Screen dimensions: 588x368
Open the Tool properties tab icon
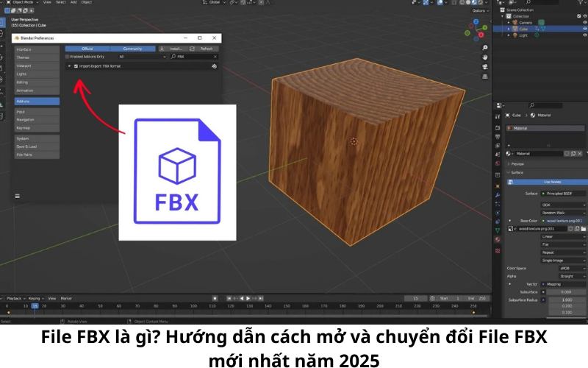coord(498,117)
